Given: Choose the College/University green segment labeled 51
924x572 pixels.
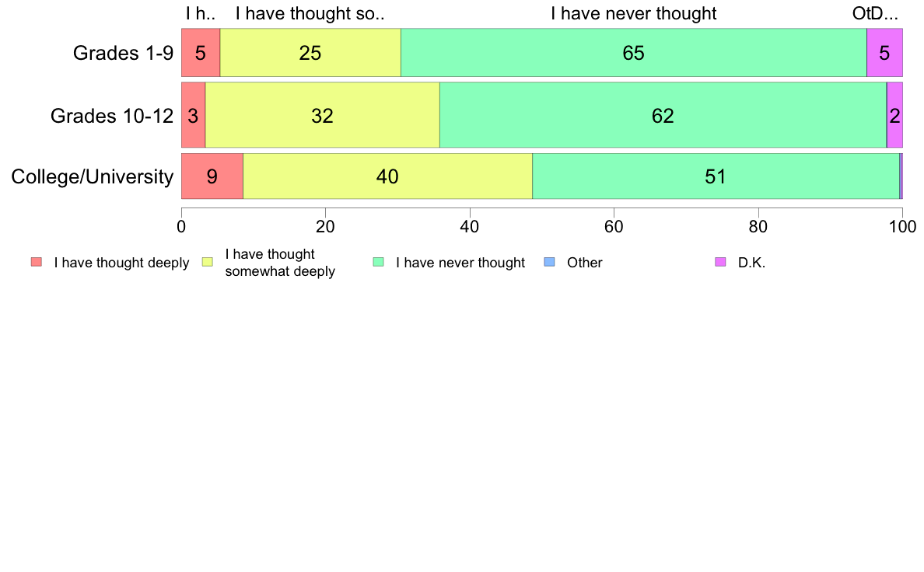Looking at the screenshot, I should coord(716,176).
